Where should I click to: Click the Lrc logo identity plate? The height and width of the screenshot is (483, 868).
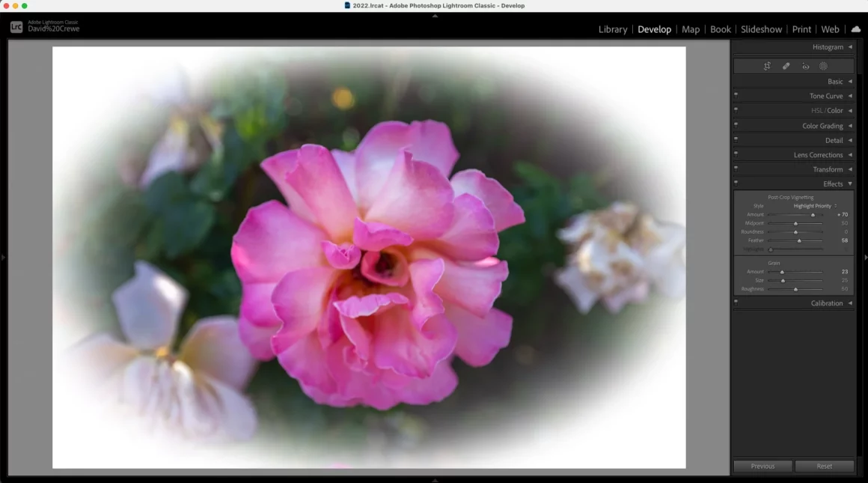pyautogui.click(x=16, y=27)
